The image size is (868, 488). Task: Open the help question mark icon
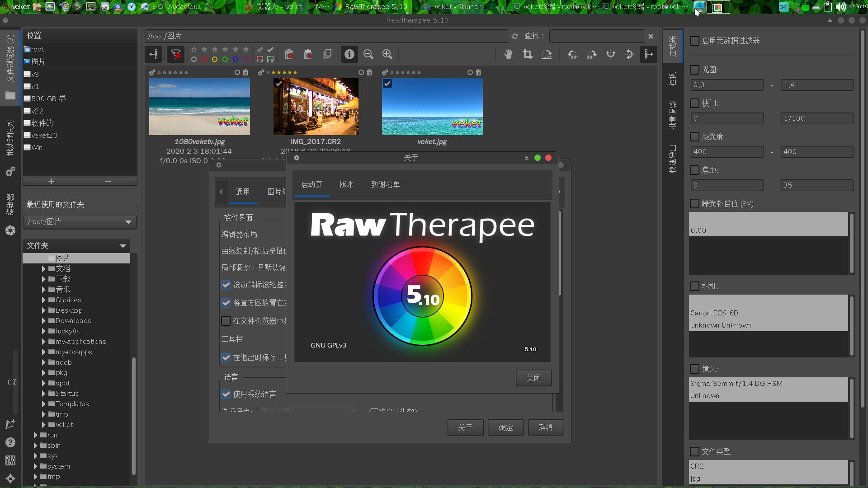tap(10, 442)
